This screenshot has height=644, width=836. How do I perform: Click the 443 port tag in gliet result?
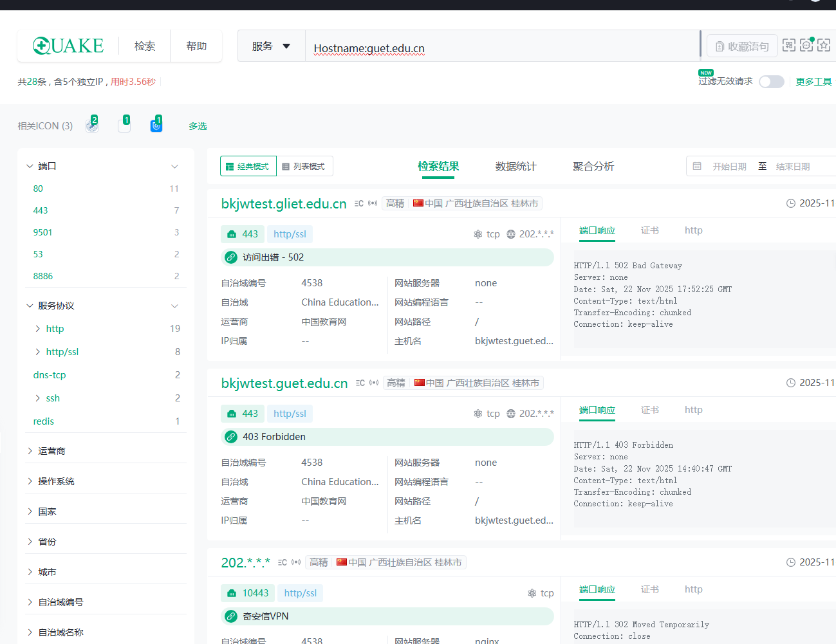(243, 234)
